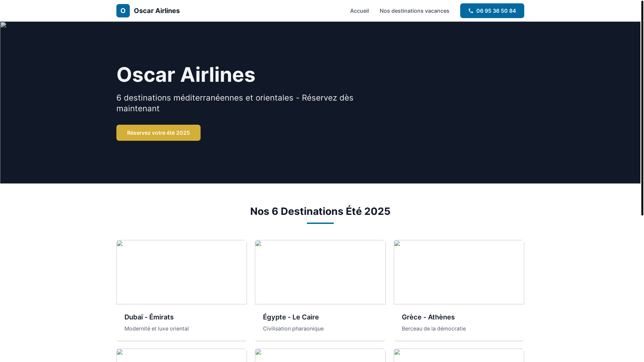Call 06 95 36 50 84 button
Screen dimensions: 644x362
(492, 11)
